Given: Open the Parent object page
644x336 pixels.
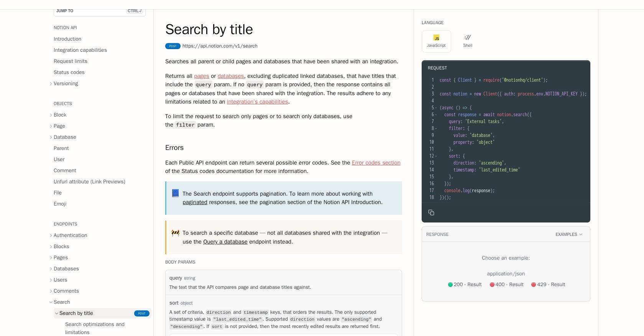Looking at the screenshot, I should 61,148.
